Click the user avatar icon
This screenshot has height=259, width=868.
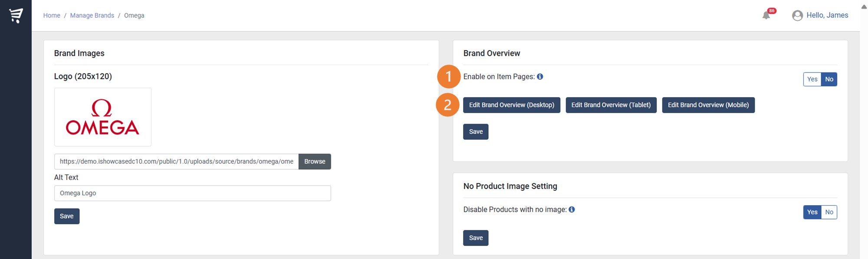tap(797, 16)
